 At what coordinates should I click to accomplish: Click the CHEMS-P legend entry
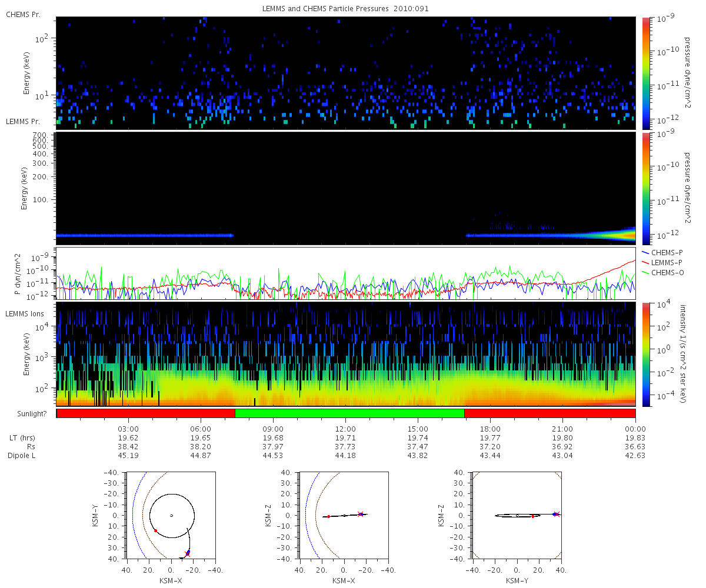click(x=663, y=253)
